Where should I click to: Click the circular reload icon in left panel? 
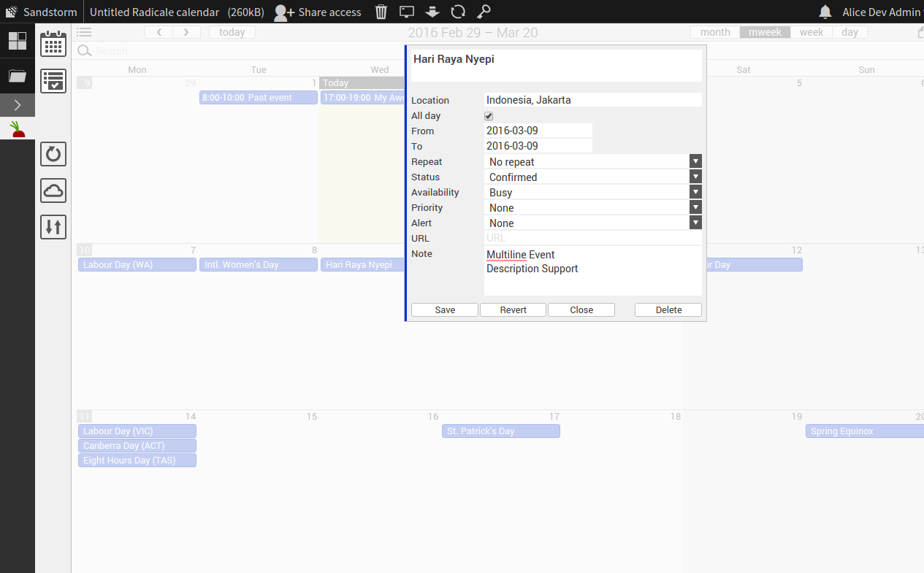tap(53, 154)
